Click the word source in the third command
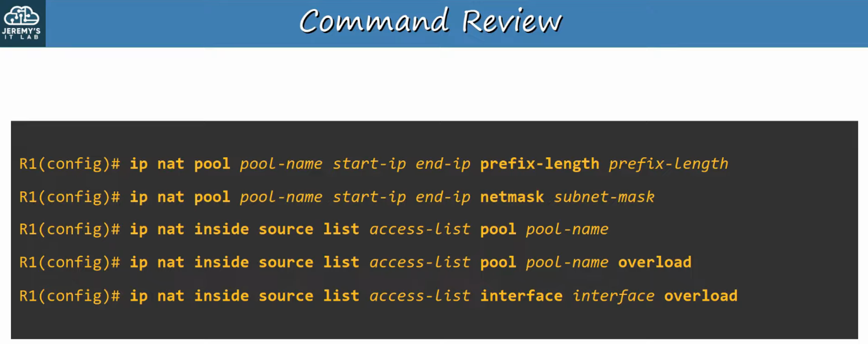 (286, 229)
